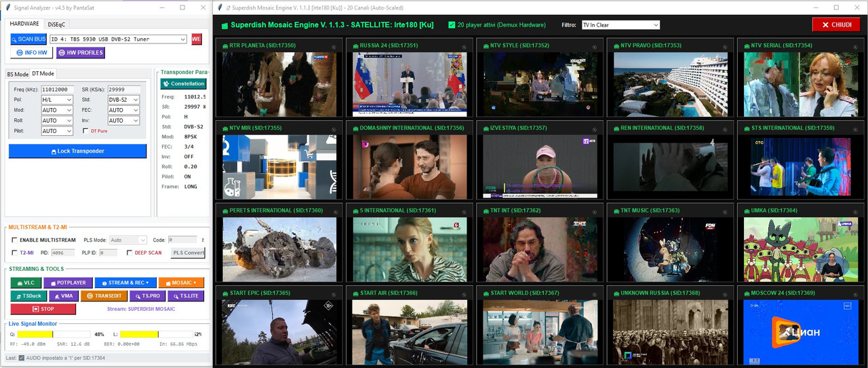Select the RUSSIA 24 video thumbnail
Image resolution: width=868 pixels, height=368 pixels.
click(x=408, y=84)
